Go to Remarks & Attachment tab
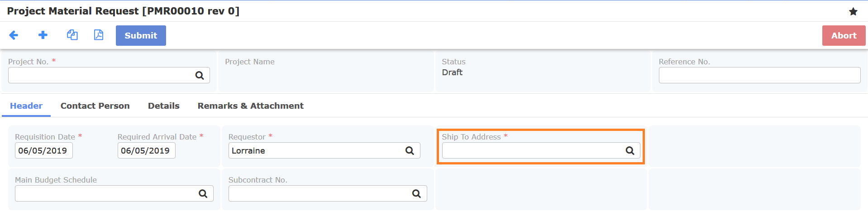The height and width of the screenshot is (212, 868). click(250, 106)
